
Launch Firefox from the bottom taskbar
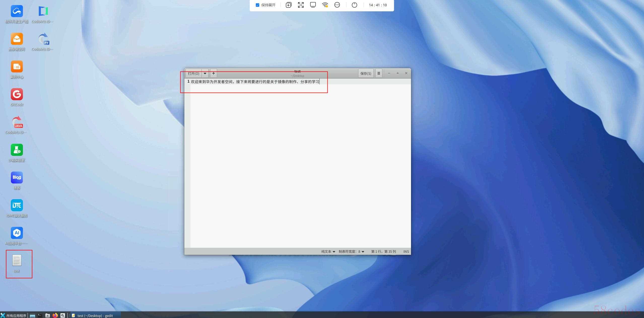coord(55,315)
